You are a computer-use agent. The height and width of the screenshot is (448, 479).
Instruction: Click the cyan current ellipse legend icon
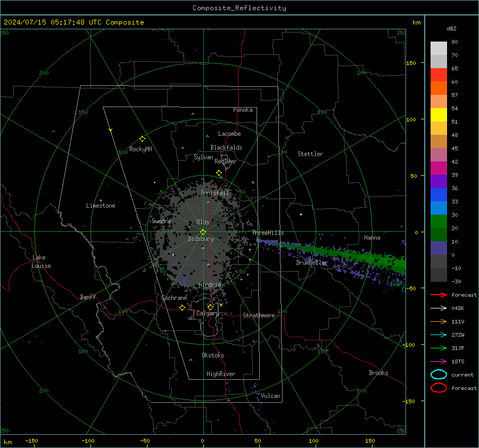(x=439, y=374)
